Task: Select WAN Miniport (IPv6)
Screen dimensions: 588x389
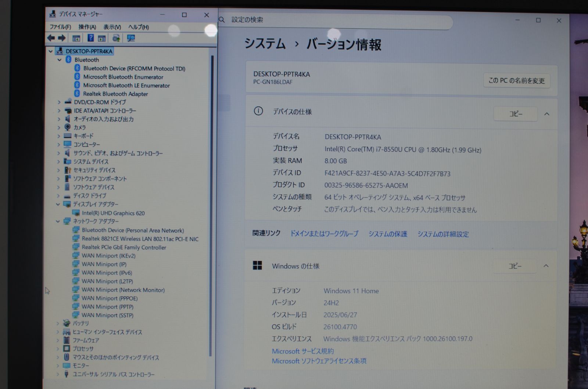Action: 107,273
